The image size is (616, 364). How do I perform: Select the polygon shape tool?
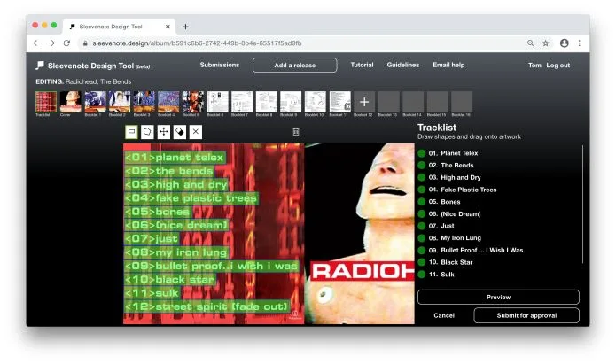[x=148, y=131]
